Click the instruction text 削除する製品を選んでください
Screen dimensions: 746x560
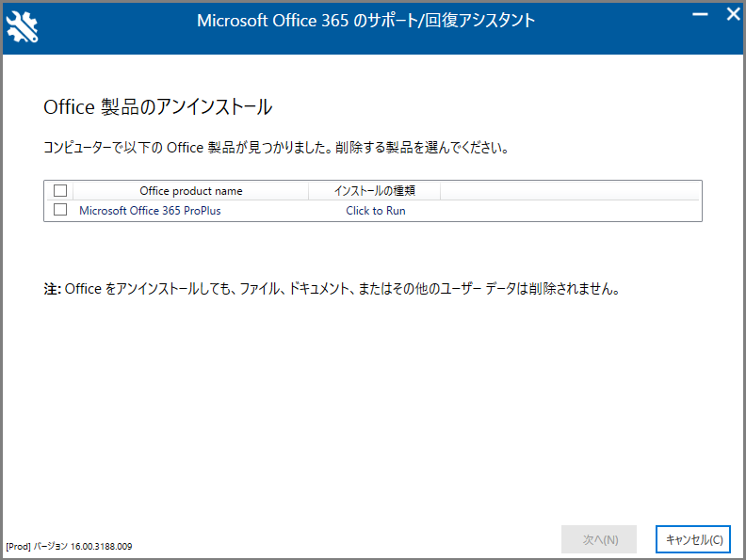(x=422, y=148)
